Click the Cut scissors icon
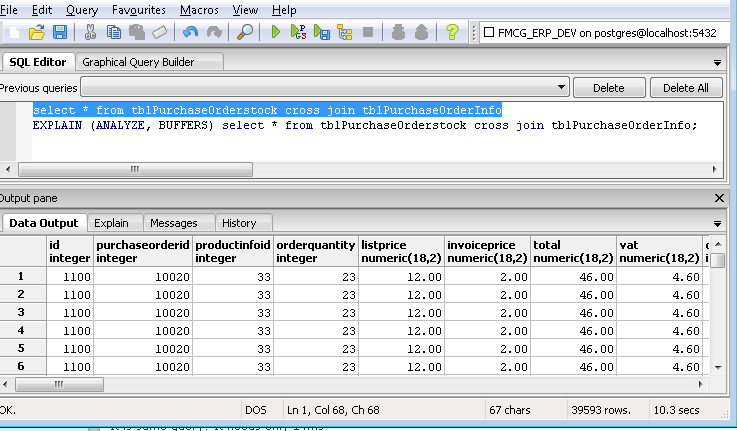The width and height of the screenshot is (737, 431). pos(90,33)
